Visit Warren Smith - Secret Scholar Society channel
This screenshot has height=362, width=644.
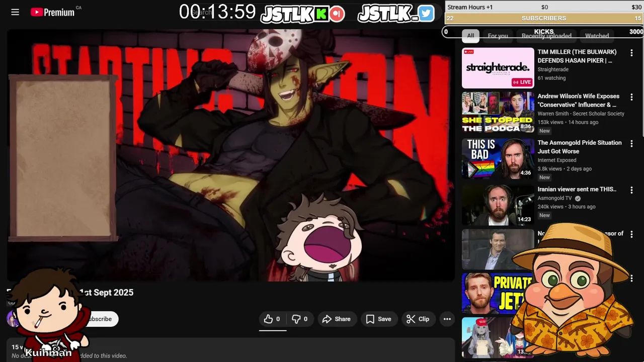coord(581,114)
